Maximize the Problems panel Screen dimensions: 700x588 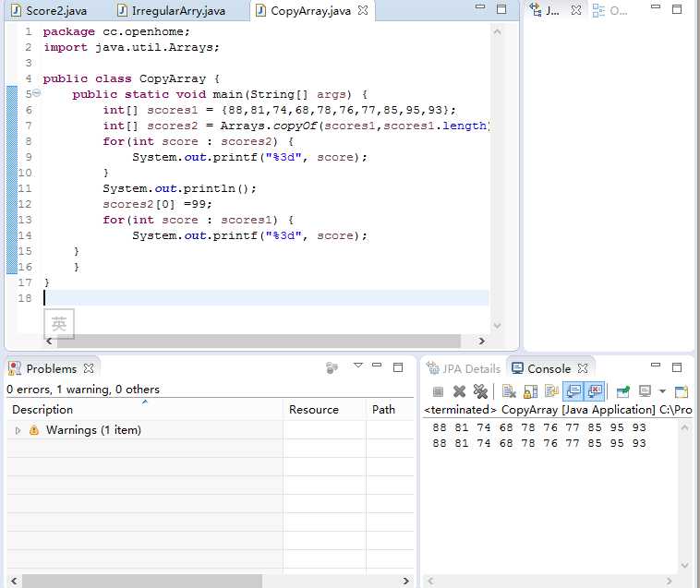click(398, 367)
